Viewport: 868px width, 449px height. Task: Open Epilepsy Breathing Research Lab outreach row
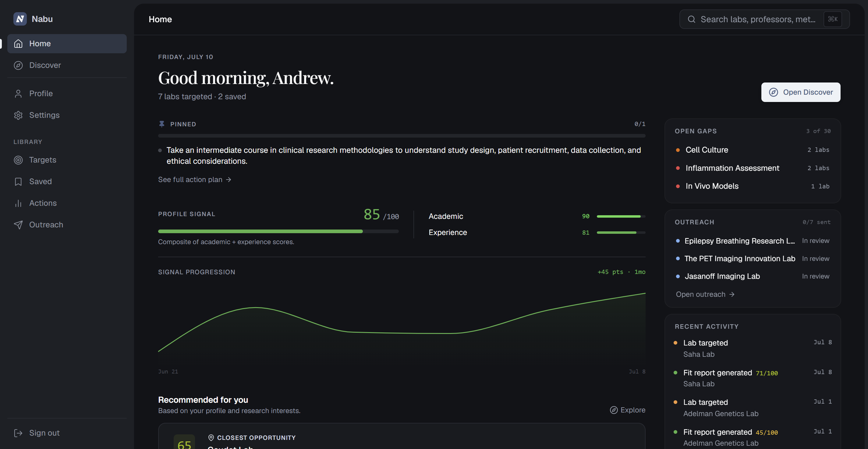coord(753,241)
